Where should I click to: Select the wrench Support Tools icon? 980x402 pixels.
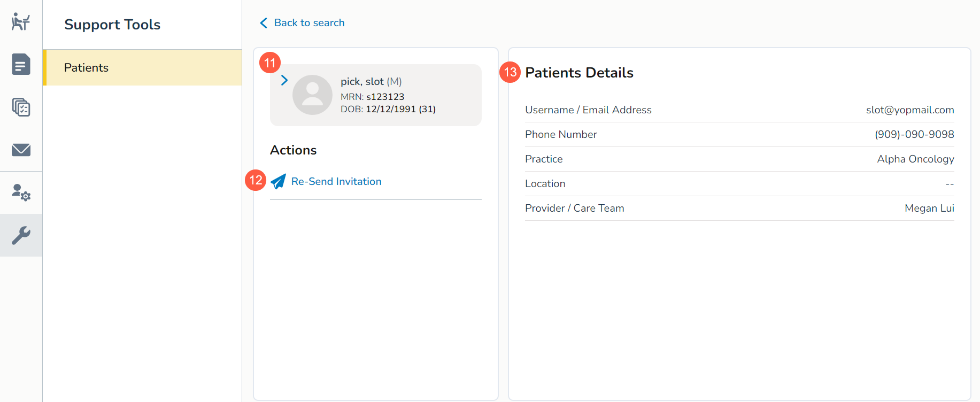(x=21, y=235)
